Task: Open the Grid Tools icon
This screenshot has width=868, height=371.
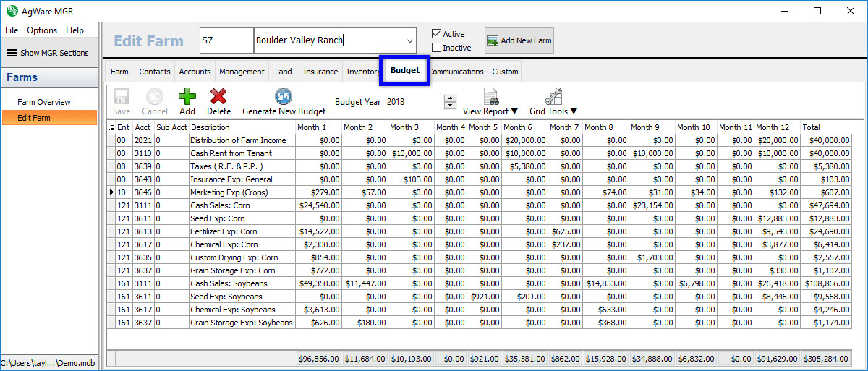Action: pos(553,97)
